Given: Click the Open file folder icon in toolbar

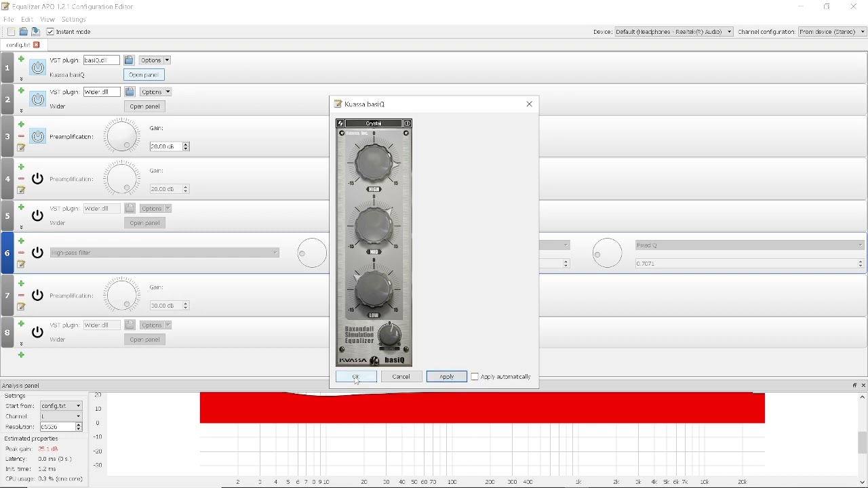Looking at the screenshot, I should click(x=23, y=32).
